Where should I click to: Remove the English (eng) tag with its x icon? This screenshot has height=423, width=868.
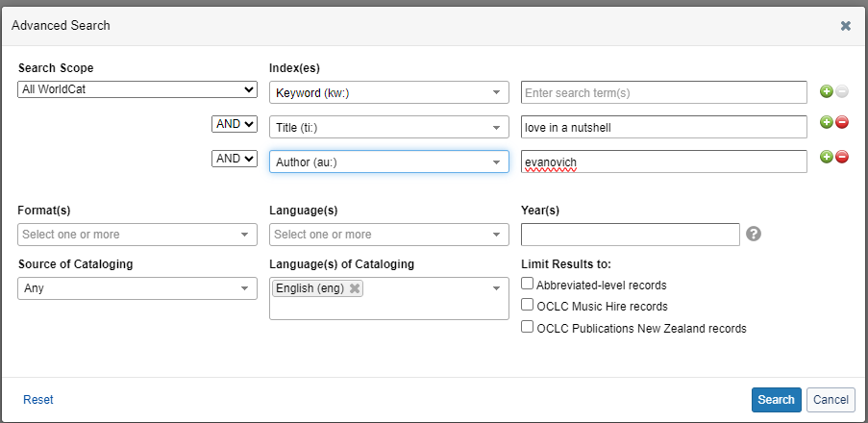pos(355,288)
